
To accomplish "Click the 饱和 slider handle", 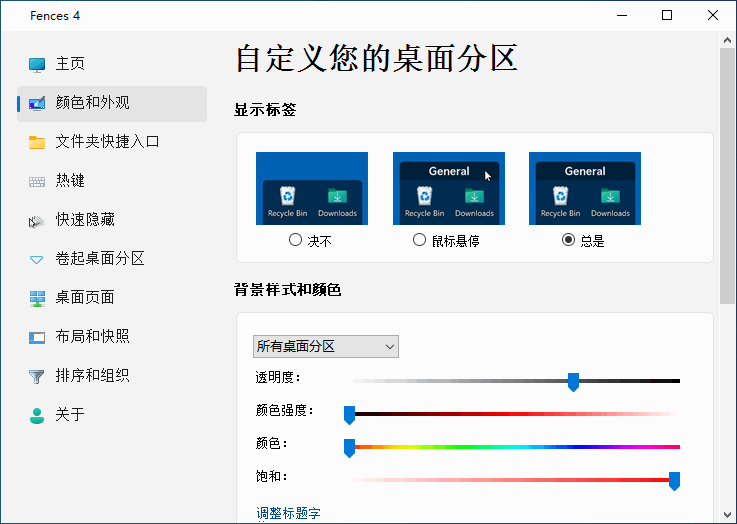I will (674, 481).
